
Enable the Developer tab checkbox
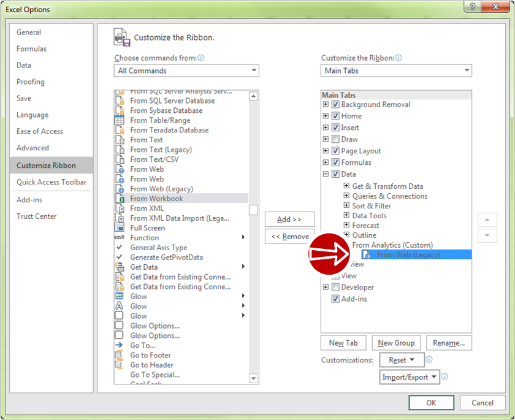[335, 288]
